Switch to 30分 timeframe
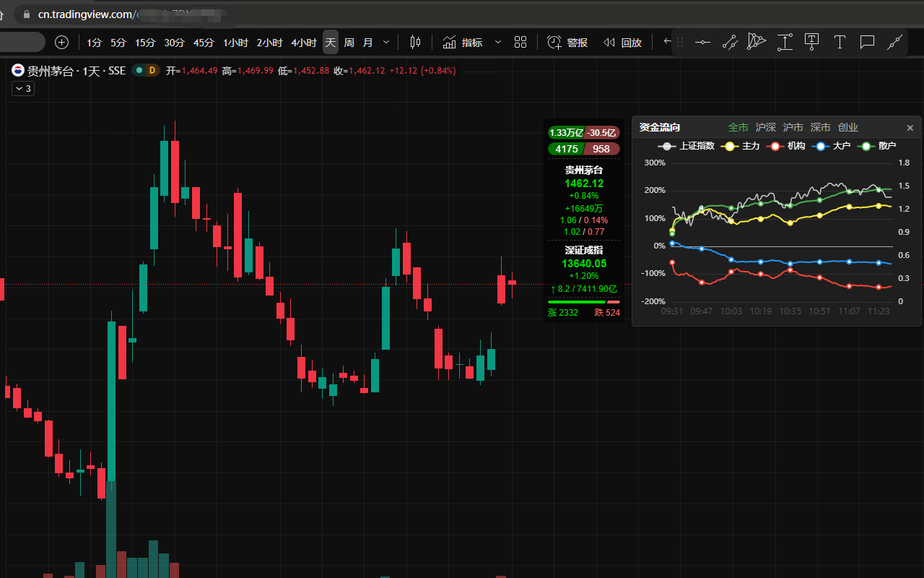The image size is (924, 578). pyautogui.click(x=174, y=43)
